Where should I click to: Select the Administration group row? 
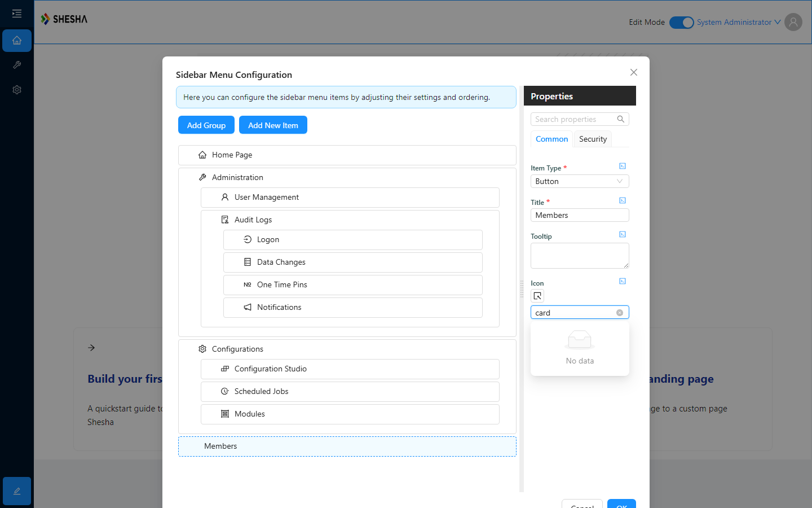[347, 177]
